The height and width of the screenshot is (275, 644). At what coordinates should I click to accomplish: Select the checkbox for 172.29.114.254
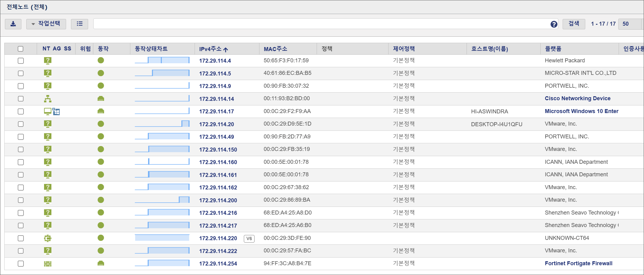click(x=20, y=264)
